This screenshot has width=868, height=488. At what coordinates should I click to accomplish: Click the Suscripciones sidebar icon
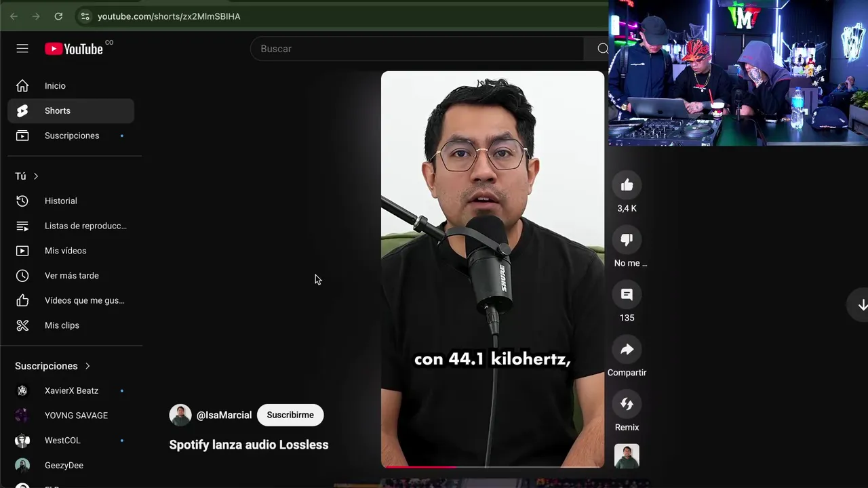click(x=22, y=136)
